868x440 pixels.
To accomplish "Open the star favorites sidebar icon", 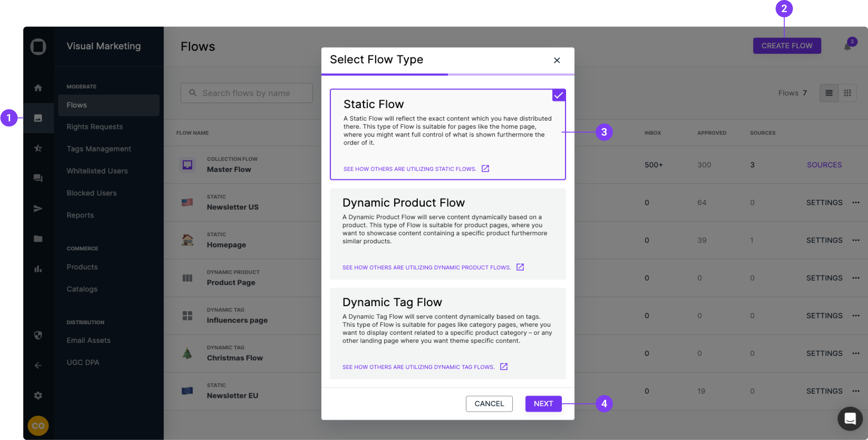I will pyautogui.click(x=38, y=148).
